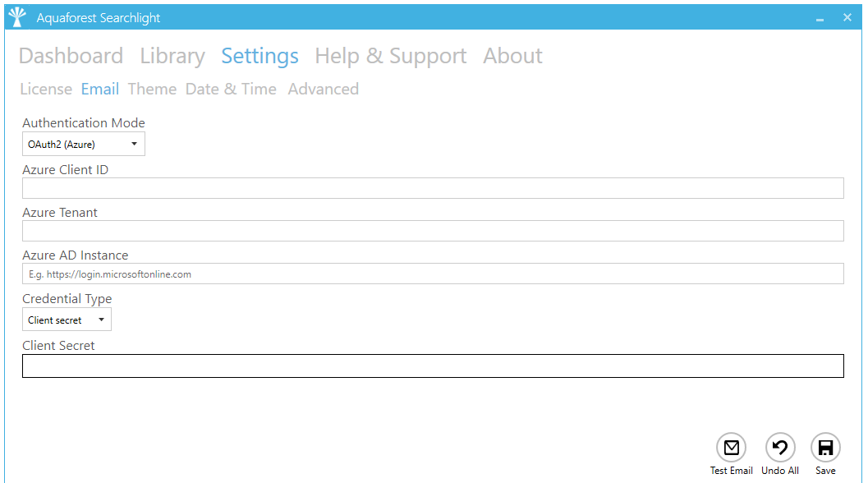868x483 pixels.
Task: Click the Client Secret input box
Action: pyautogui.click(x=433, y=366)
